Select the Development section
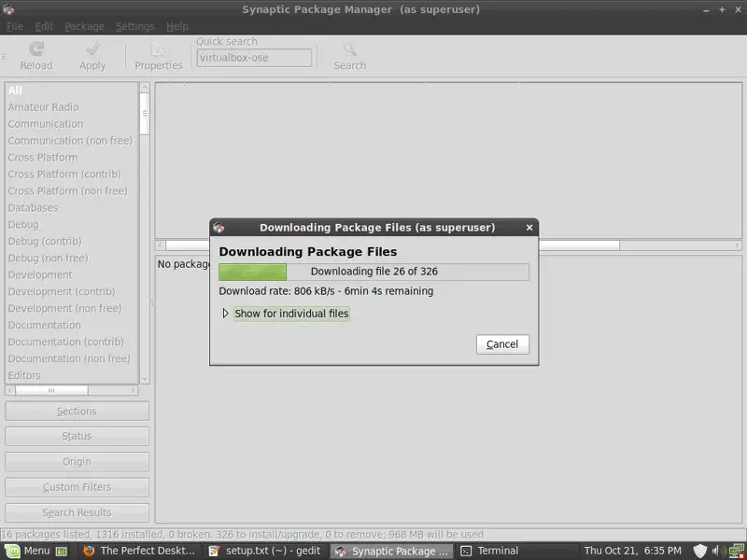Image resolution: width=747 pixels, height=560 pixels. click(72, 274)
